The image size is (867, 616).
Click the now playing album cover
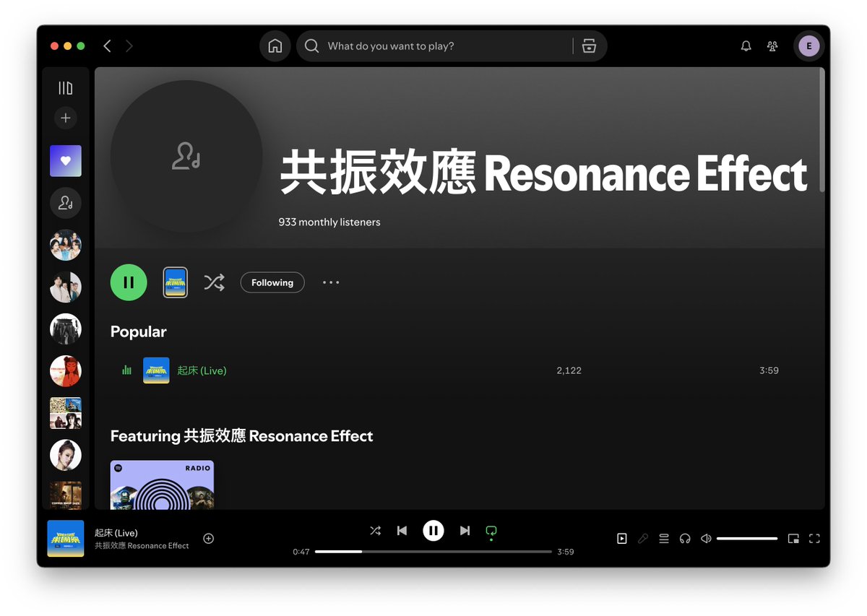coord(66,539)
